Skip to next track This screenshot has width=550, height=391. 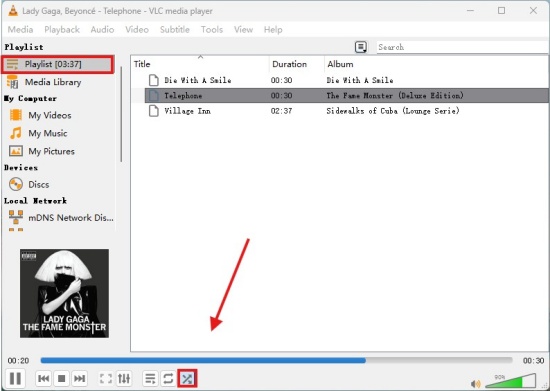[x=79, y=379]
